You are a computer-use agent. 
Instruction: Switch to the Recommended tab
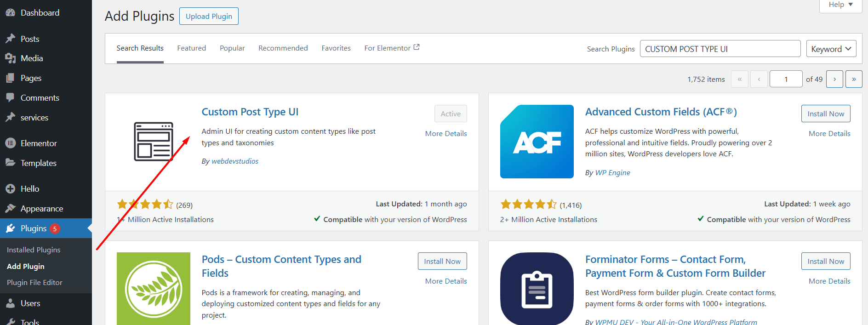pos(283,48)
